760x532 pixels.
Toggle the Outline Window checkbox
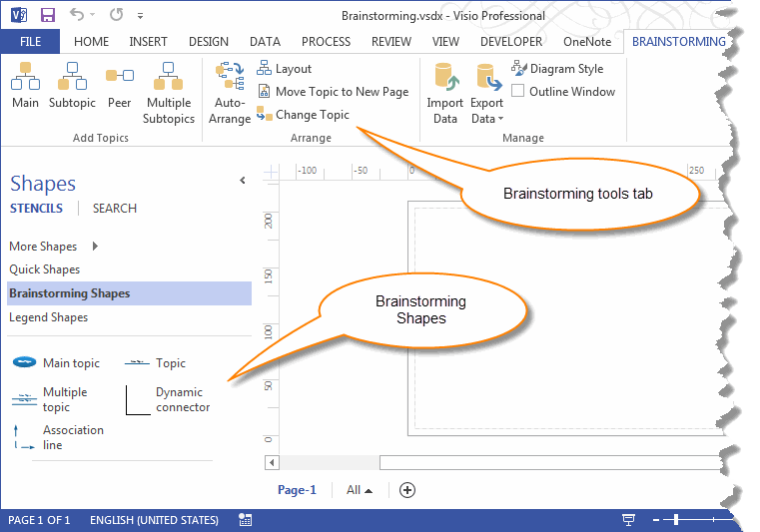point(518,92)
